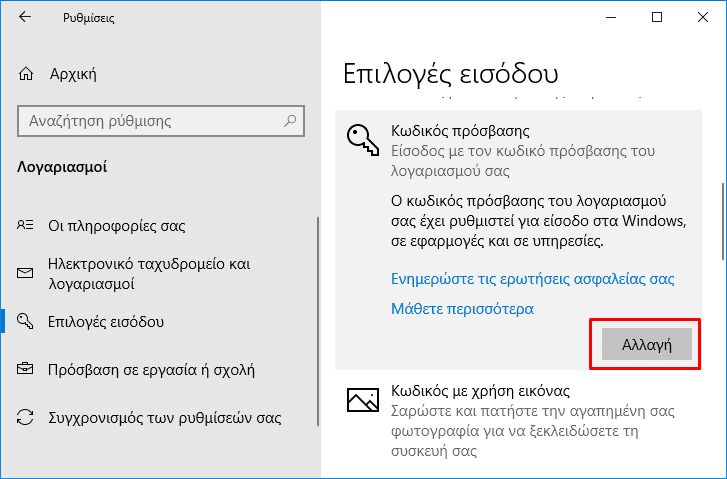Open Ενημερώστε τις ερωτήσεις ασφαλείας σας link
727x479 pixels.
coord(532,279)
